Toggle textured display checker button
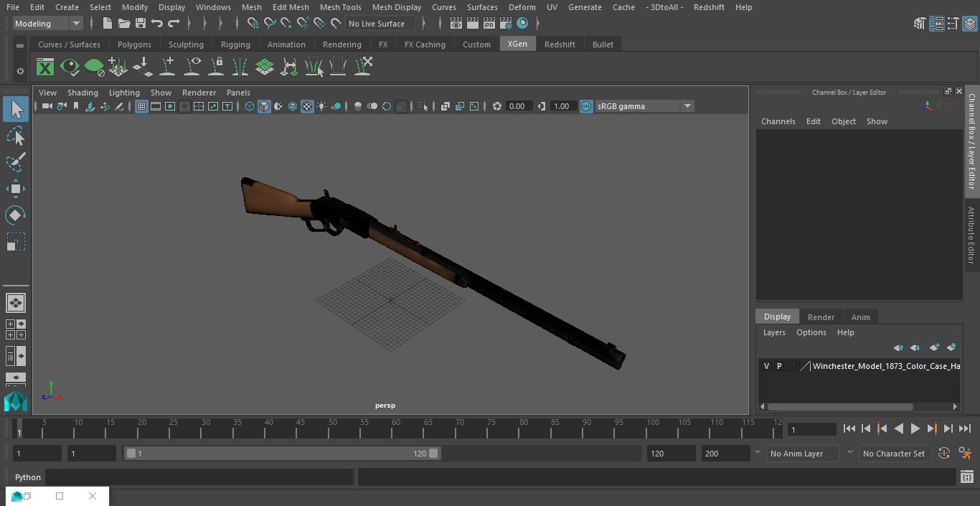The image size is (980, 506). [x=307, y=106]
